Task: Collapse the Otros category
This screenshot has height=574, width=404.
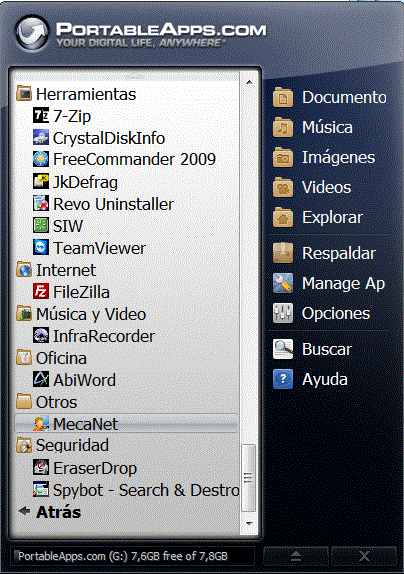Action: 47,402
